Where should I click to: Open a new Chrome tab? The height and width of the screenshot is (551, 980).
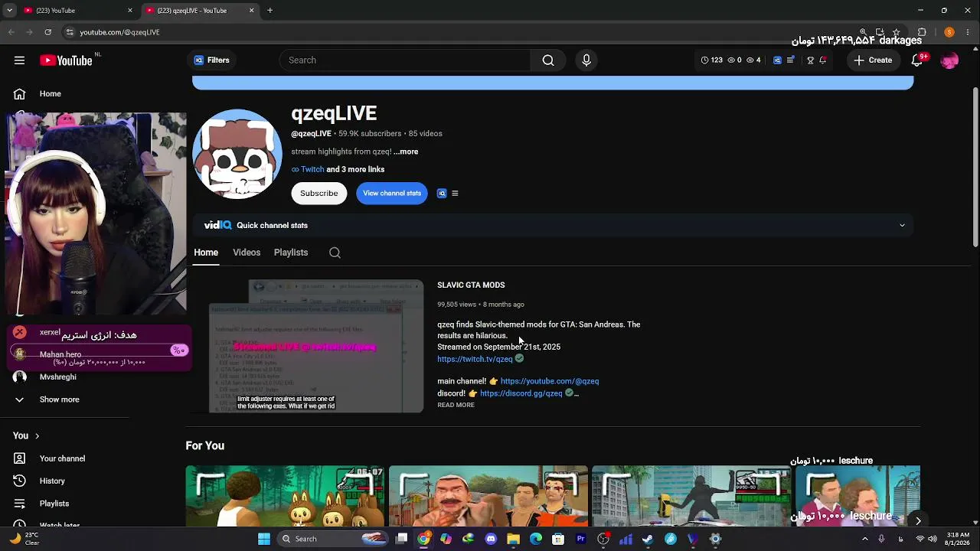click(x=269, y=11)
